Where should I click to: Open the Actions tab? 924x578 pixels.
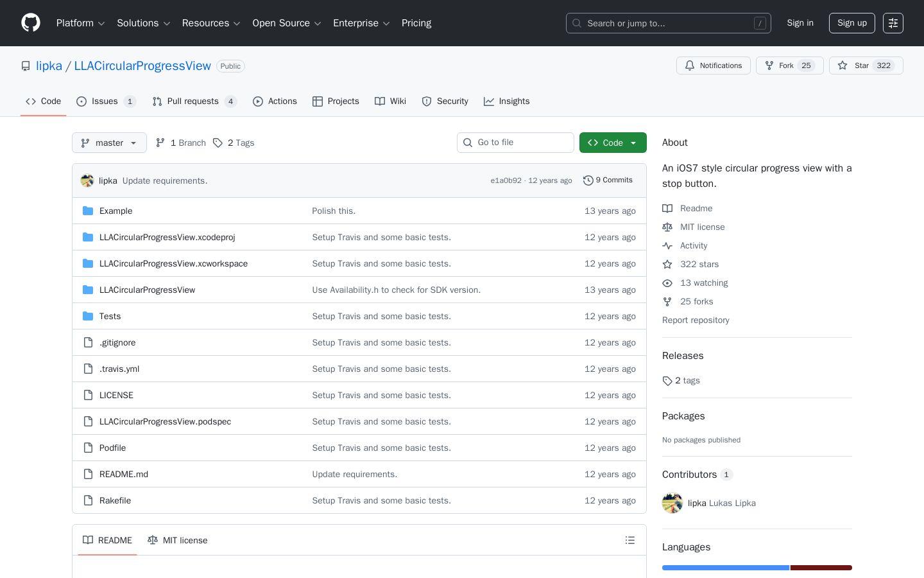[275, 101]
